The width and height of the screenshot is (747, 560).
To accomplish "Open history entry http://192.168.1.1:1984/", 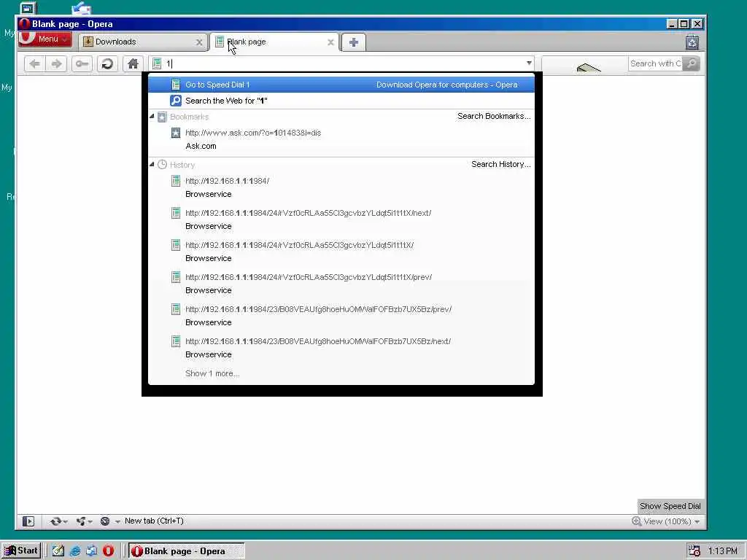I will point(341,187).
